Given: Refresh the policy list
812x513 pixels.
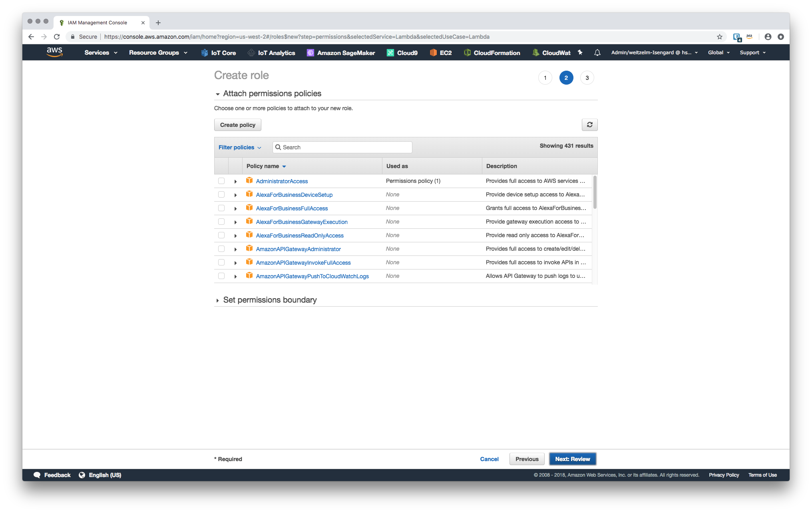Looking at the screenshot, I should point(589,125).
